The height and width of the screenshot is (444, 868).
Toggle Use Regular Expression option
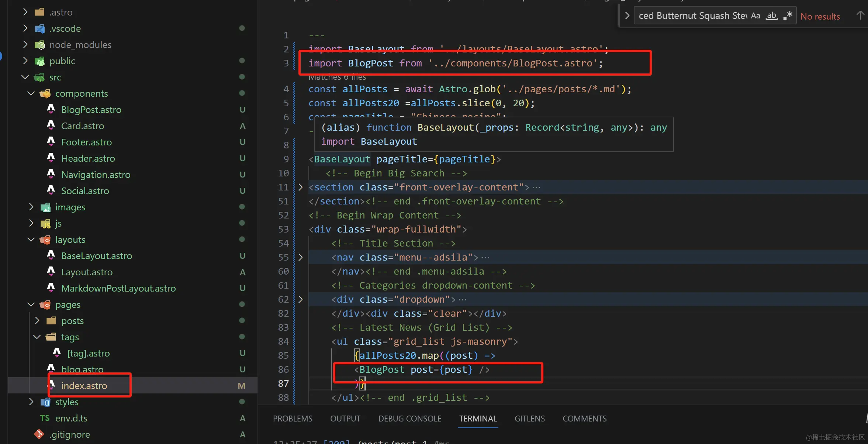coord(788,16)
